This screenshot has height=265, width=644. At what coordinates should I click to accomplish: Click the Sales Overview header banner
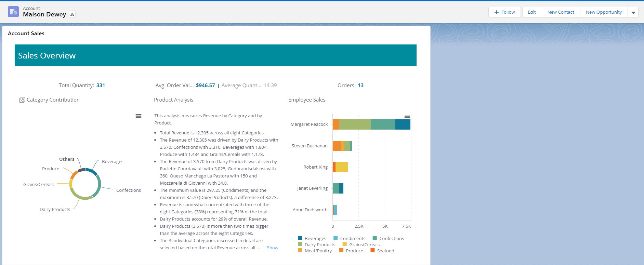coord(215,55)
